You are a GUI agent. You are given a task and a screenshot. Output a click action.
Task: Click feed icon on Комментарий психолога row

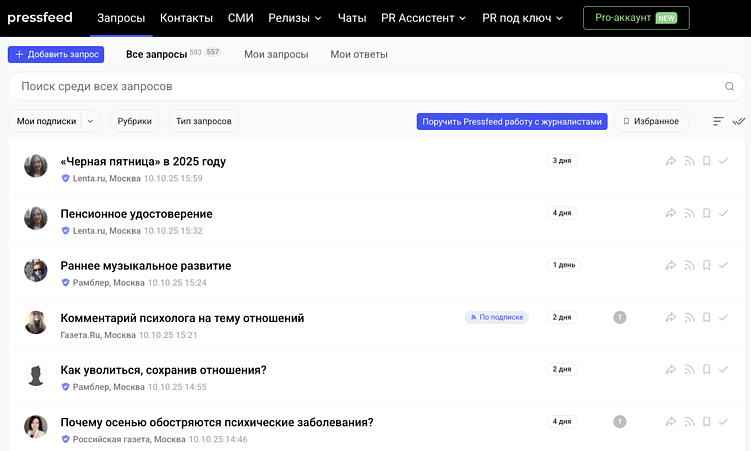point(689,317)
